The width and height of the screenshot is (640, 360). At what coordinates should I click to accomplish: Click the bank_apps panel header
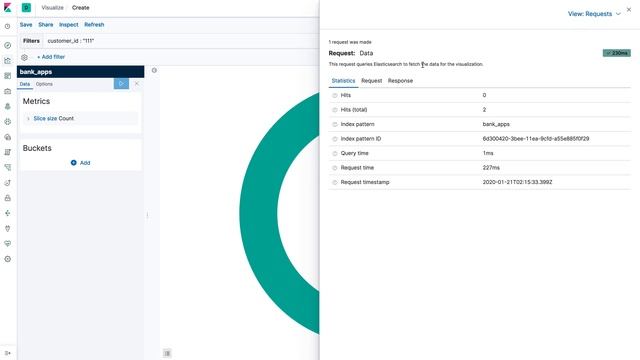pyautogui.click(x=80, y=72)
